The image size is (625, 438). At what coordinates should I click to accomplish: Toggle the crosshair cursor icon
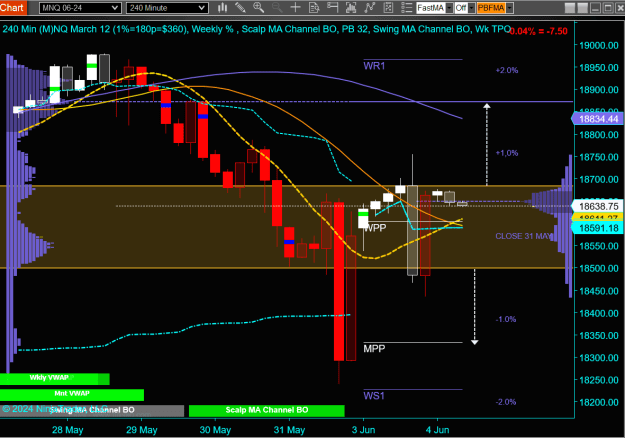coord(295,8)
